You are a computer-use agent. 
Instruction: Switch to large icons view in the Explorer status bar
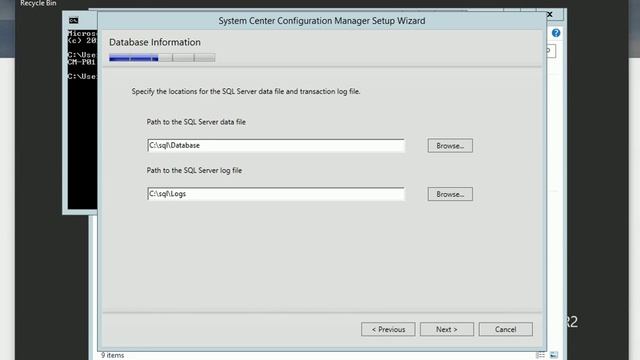point(553,356)
